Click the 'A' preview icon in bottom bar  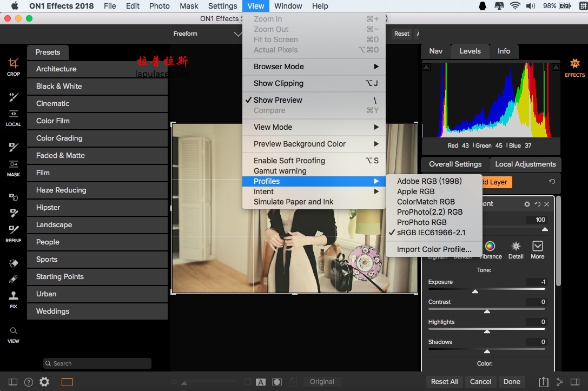click(261, 382)
